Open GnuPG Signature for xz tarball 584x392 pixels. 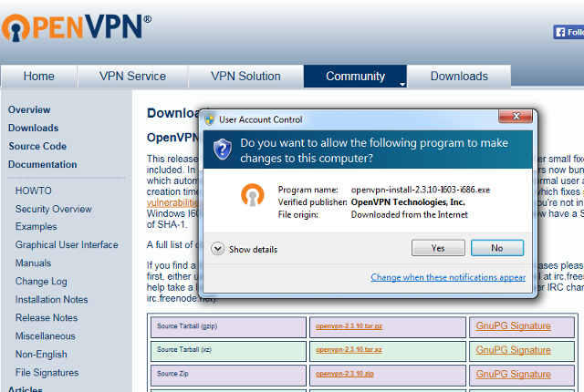(513, 350)
